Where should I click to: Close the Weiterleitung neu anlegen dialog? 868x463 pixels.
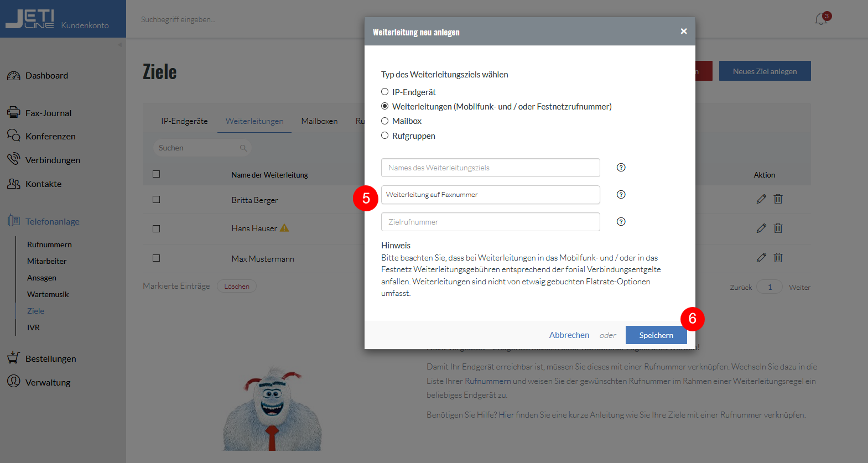(684, 32)
